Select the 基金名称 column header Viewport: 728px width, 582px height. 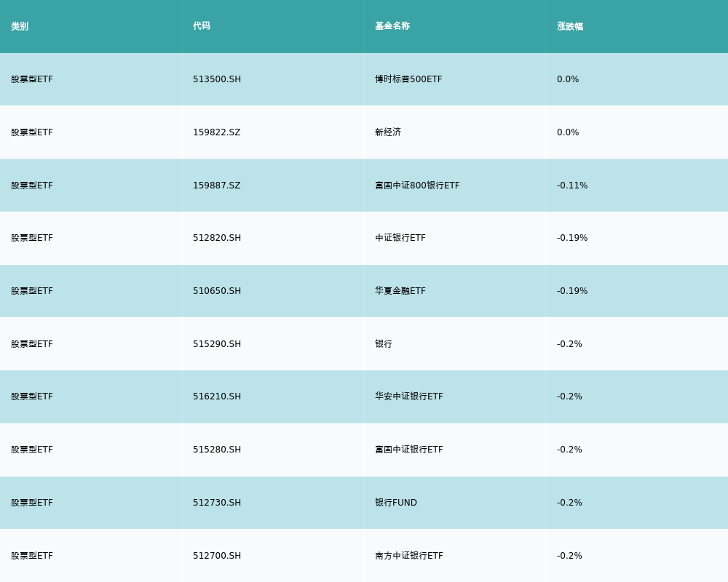(392, 26)
